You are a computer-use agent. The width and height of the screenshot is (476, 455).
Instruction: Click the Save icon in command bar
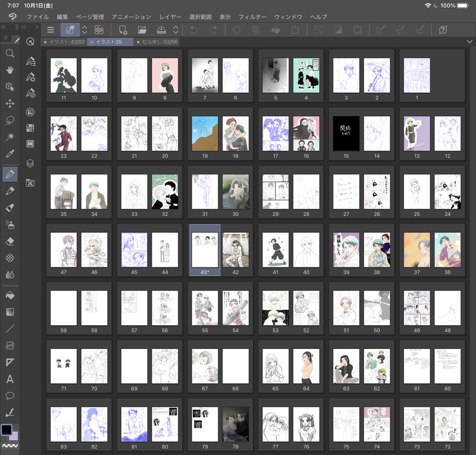coord(161,30)
